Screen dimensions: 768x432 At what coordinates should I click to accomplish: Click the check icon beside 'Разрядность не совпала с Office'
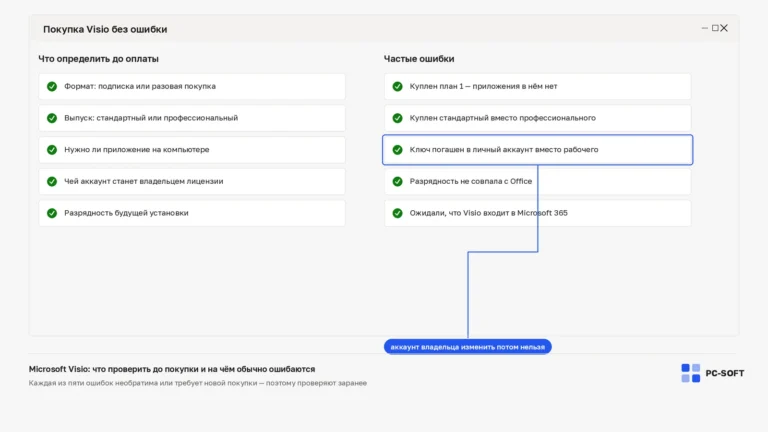pyautogui.click(x=397, y=181)
